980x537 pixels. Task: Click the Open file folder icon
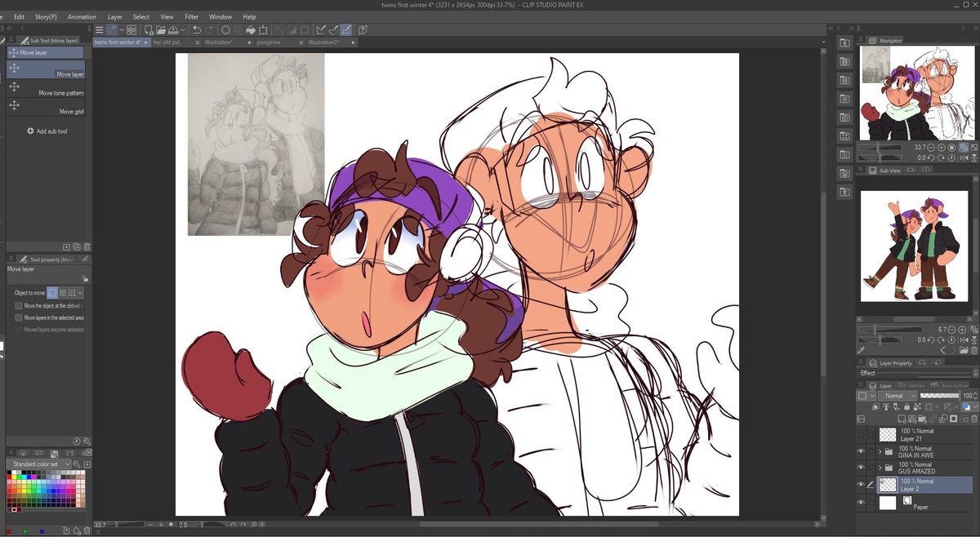(x=161, y=29)
